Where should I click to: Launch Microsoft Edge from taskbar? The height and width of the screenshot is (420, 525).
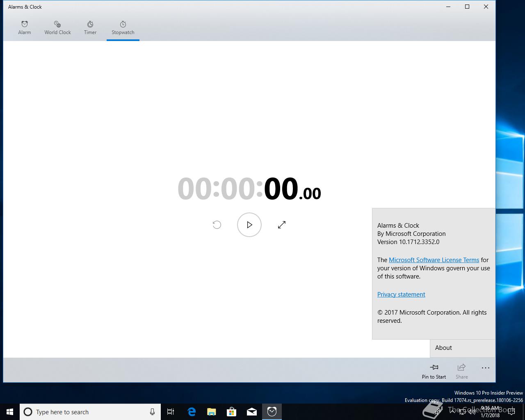click(x=192, y=412)
